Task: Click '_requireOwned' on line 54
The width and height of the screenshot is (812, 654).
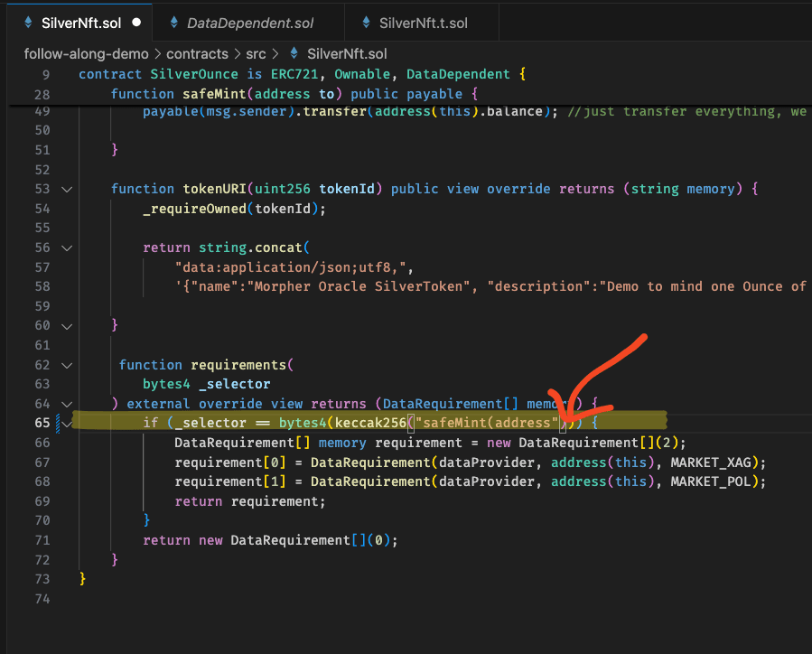Action: [195, 209]
